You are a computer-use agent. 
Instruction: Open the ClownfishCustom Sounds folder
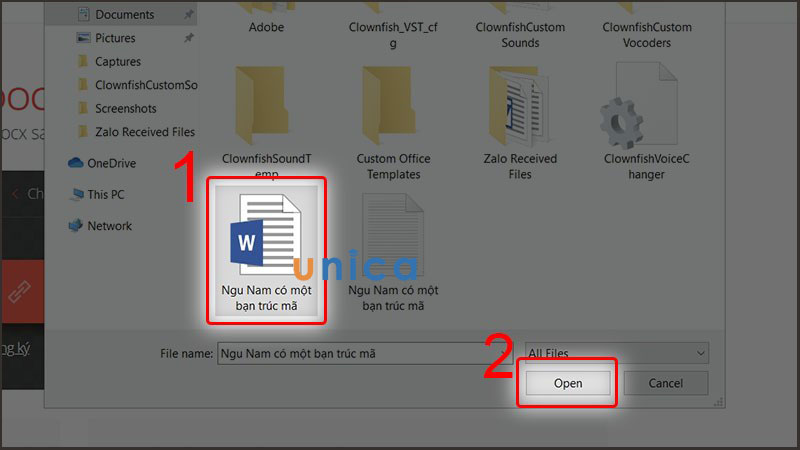pos(519,26)
